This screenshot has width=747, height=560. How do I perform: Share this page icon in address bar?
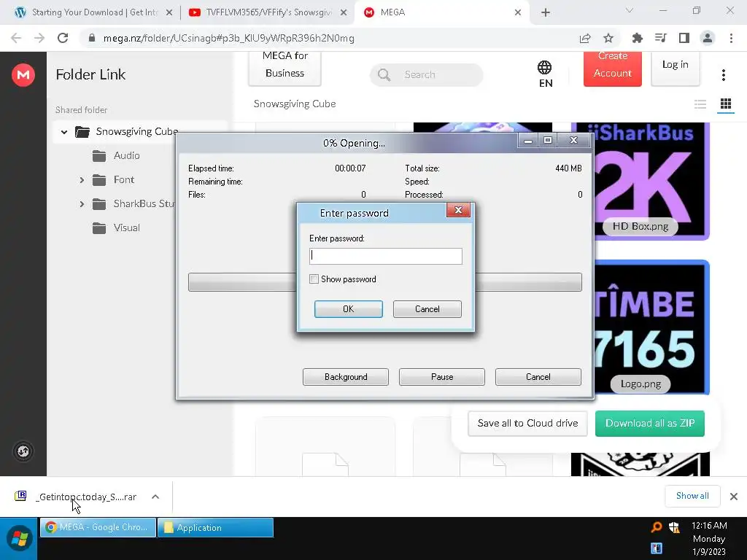585,38
